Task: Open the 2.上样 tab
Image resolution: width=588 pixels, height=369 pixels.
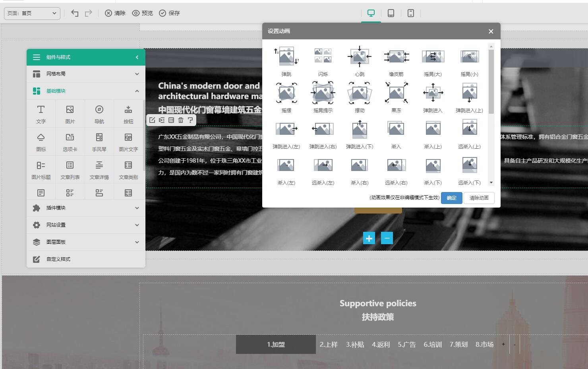Action: click(x=329, y=344)
